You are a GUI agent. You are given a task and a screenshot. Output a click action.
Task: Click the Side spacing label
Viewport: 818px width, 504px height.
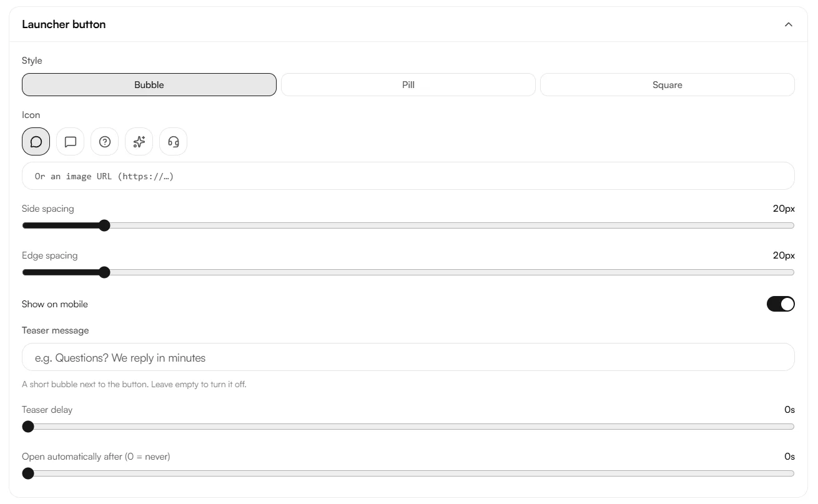[x=48, y=209]
